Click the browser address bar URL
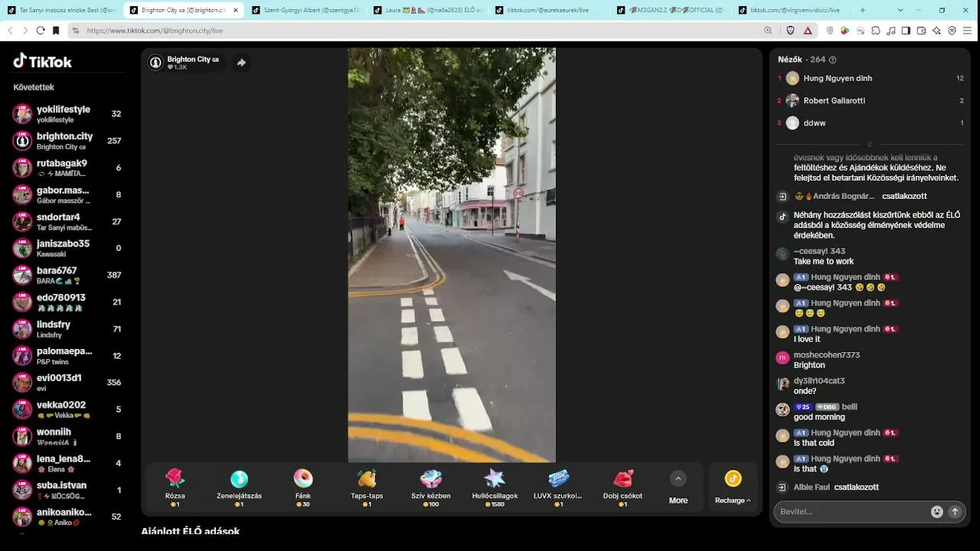Viewport: 980px width, 551px height. click(155, 31)
